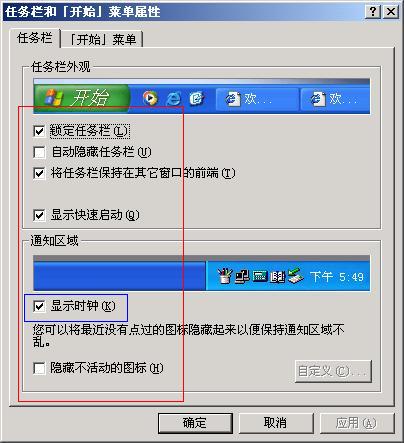Uncheck 锁定任务栏 checkbox
404x443 pixels.
click(x=39, y=131)
